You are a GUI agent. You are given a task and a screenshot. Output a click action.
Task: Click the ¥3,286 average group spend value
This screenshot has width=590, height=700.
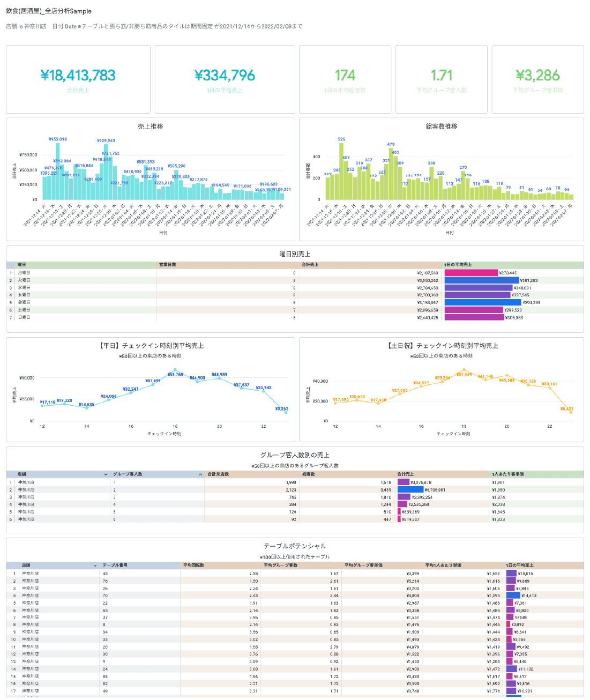point(537,76)
